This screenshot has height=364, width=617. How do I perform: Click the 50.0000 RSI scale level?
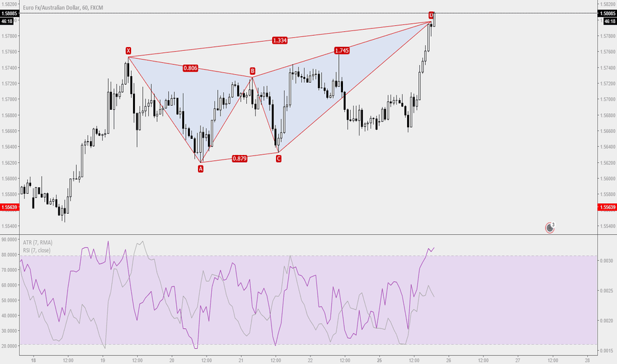pos(9,300)
